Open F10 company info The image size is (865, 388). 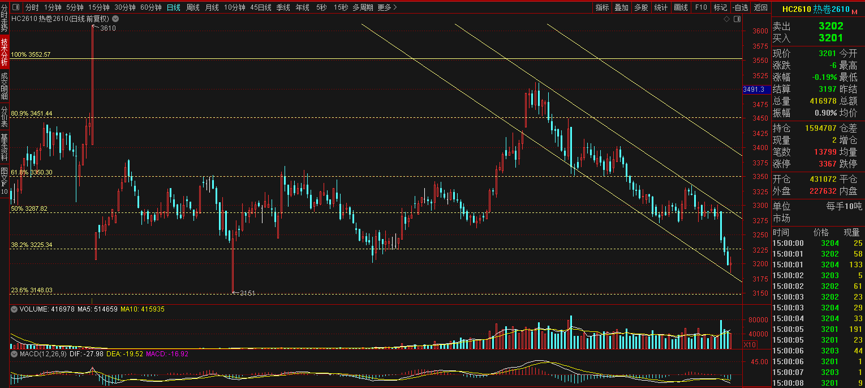(x=701, y=8)
